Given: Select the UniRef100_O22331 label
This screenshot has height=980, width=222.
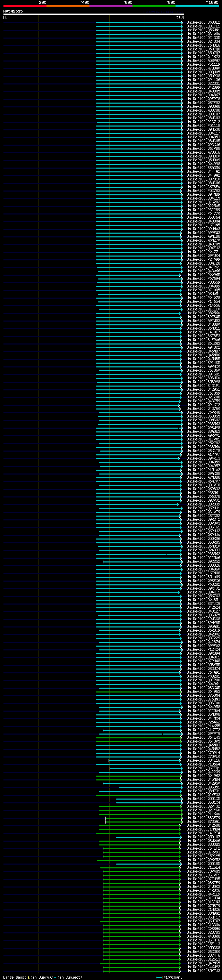Looking at the screenshot, I should (203, 84).
